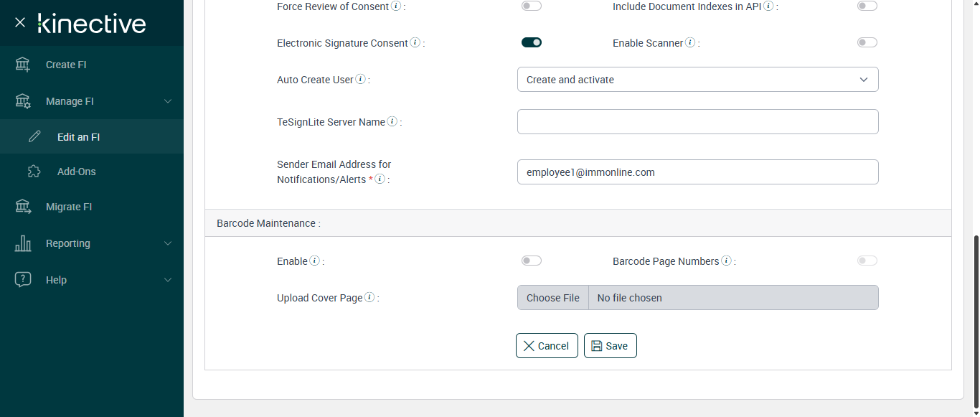This screenshot has width=980, height=417.
Task: Turn on Enable Scanner switch
Action: click(867, 43)
